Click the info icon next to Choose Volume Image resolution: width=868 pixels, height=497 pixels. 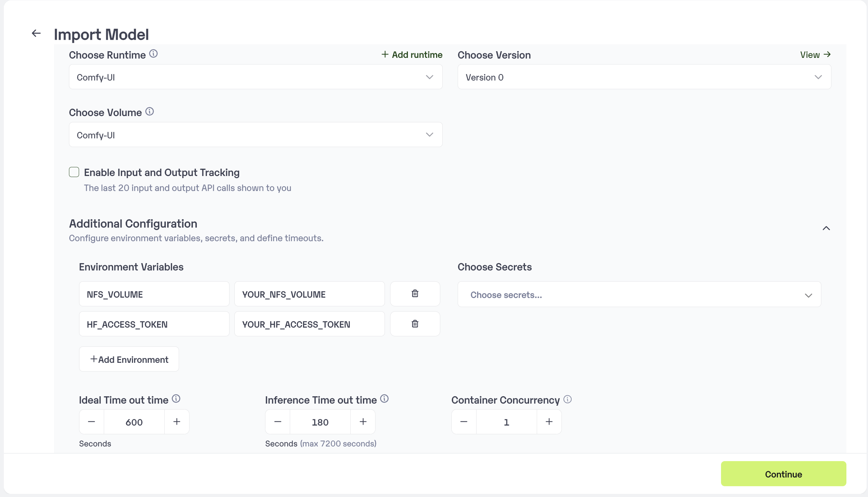point(149,112)
